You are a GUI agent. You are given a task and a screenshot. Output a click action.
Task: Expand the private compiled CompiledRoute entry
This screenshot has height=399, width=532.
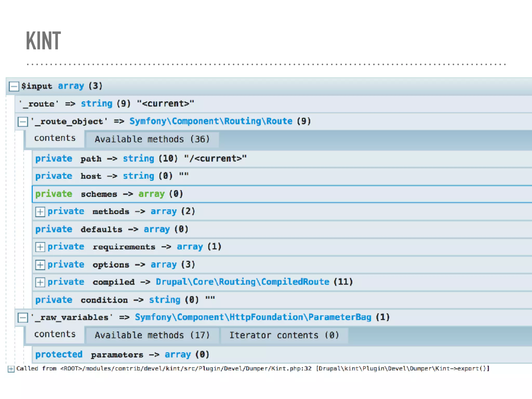pos(40,282)
